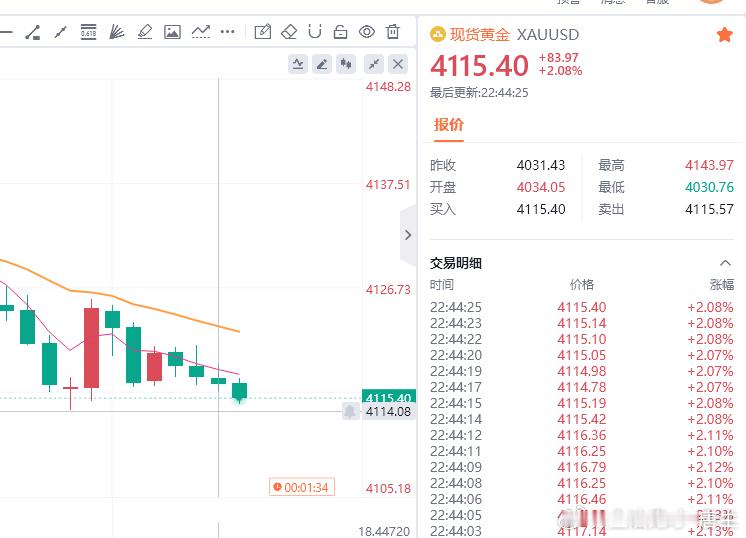Click the 4114.08 crosshair price label
The height and width of the screenshot is (538, 746).
point(388,411)
